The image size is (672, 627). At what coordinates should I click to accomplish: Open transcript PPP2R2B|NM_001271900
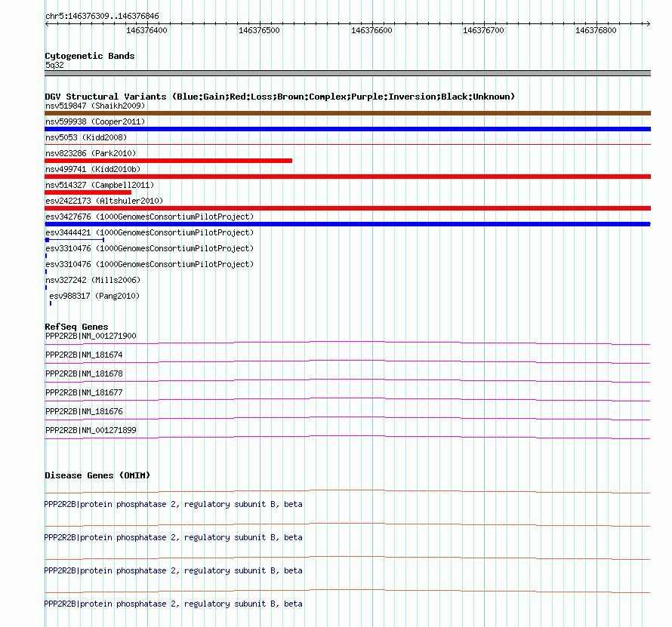click(91, 337)
